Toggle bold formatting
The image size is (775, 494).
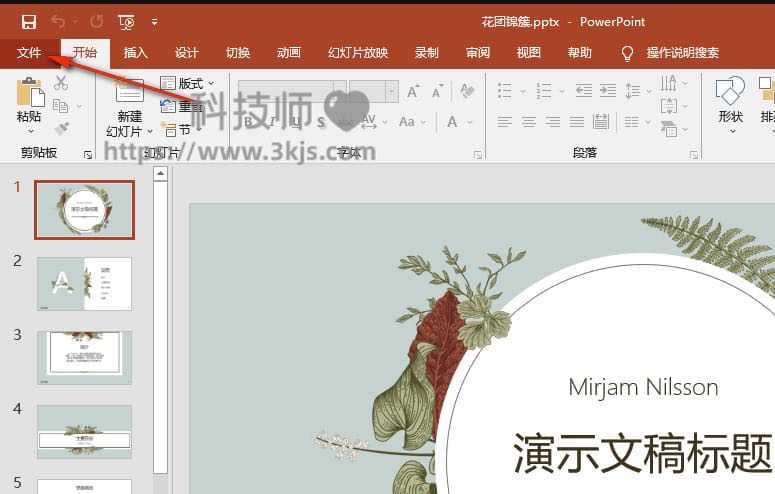(x=249, y=122)
